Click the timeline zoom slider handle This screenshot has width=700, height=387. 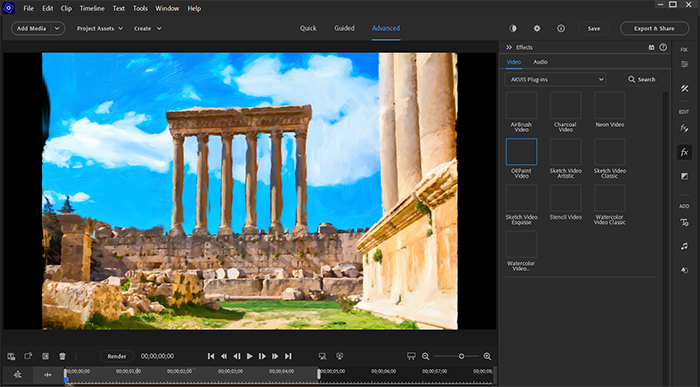(x=461, y=356)
